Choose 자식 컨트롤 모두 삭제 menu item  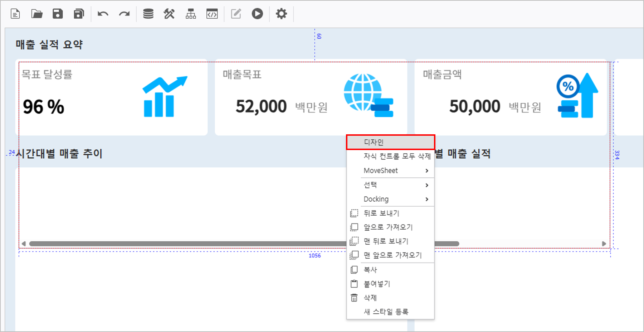(397, 156)
